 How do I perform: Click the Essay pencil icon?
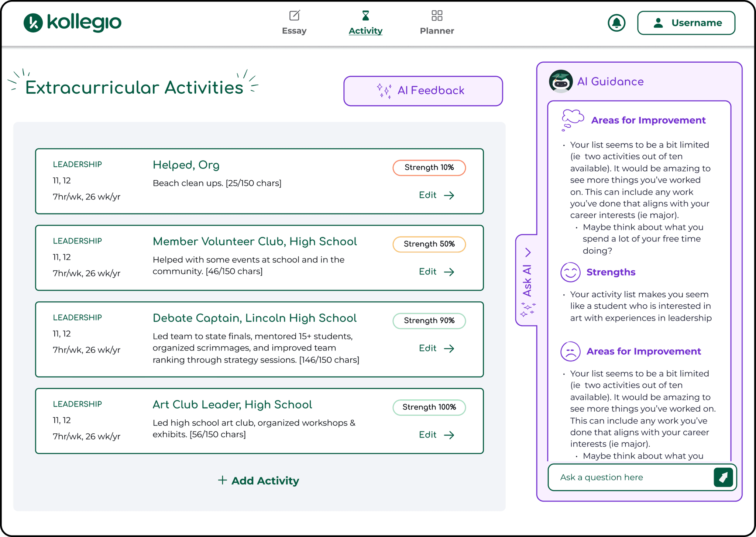point(294,15)
